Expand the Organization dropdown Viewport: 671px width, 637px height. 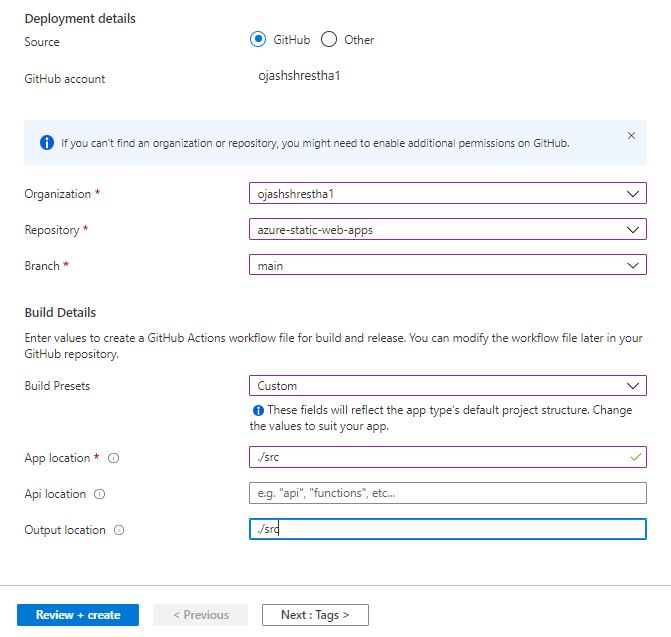[448, 193]
